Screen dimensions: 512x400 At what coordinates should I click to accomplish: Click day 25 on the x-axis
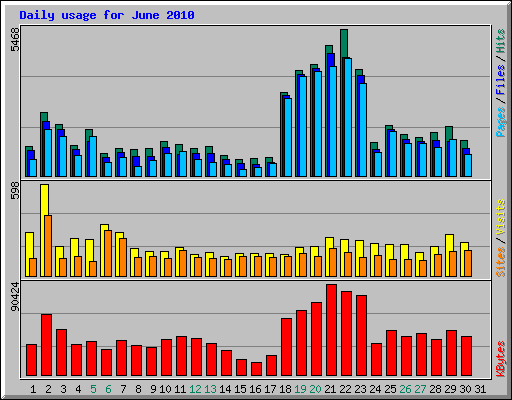pos(390,389)
